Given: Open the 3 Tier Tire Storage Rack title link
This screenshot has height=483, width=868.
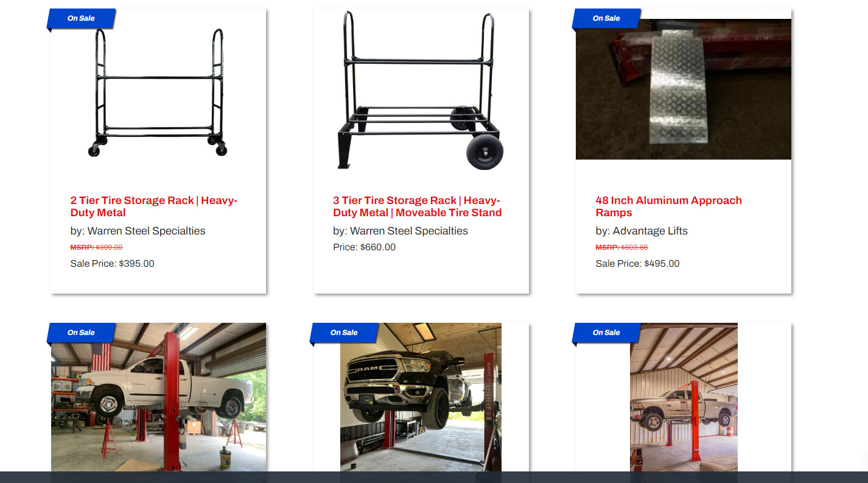Looking at the screenshot, I should click(418, 206).
